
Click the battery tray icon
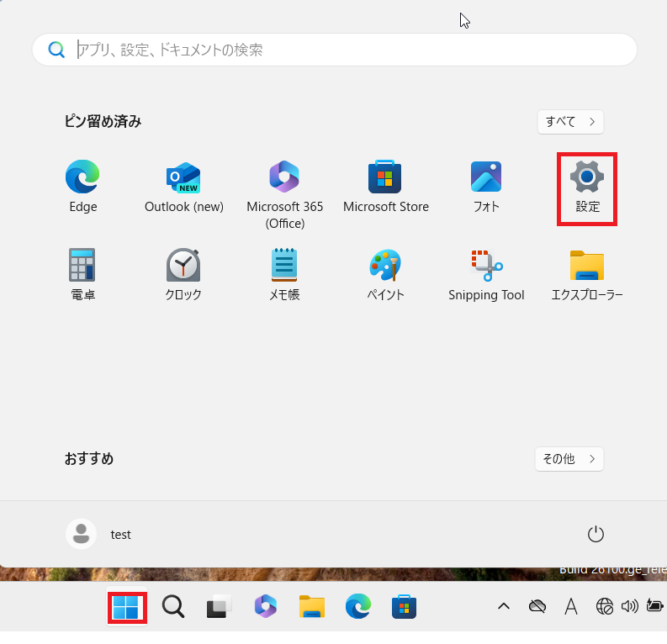tap(654, 605)
